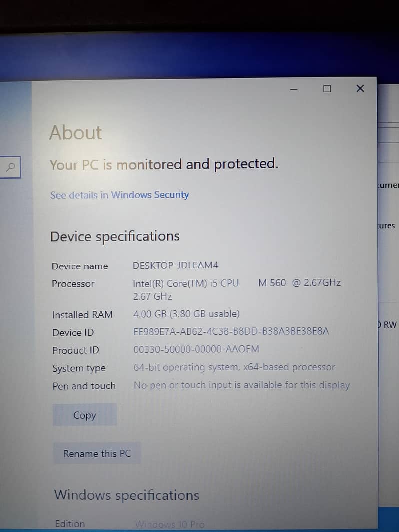Click 'Your PC is monitored and protected' text
Image resolution: width=399 pixels, height=532 pixels.
point(164,165)
